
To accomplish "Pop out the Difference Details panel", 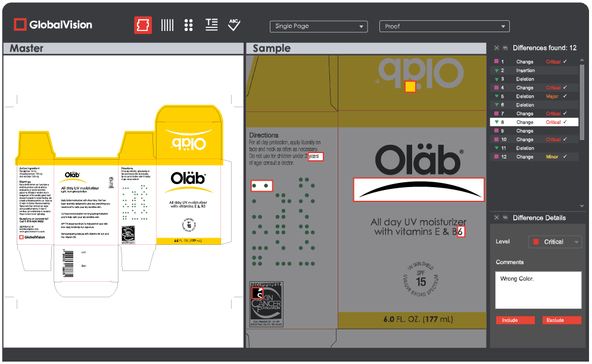I will pyautogui.click(x=505, y=217).
